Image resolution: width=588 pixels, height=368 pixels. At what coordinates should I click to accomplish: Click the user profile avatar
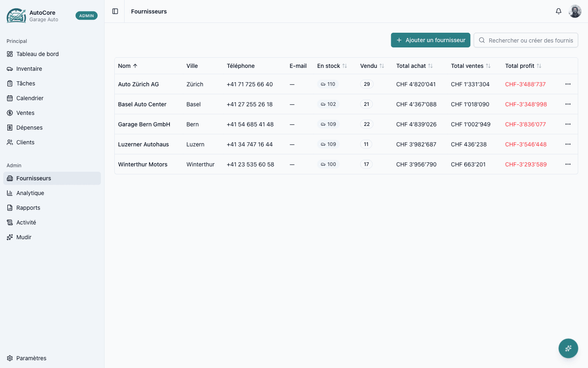(575, 11)
